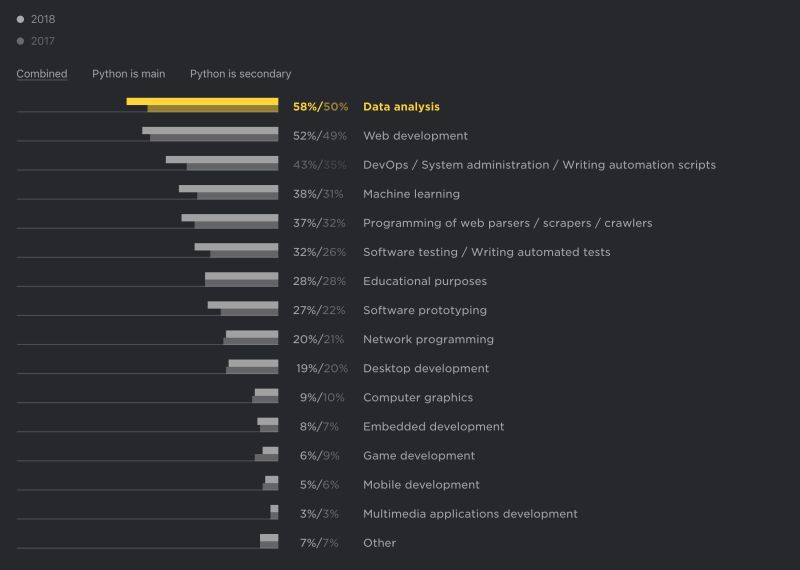Select the Game development label

click(419, 456)
